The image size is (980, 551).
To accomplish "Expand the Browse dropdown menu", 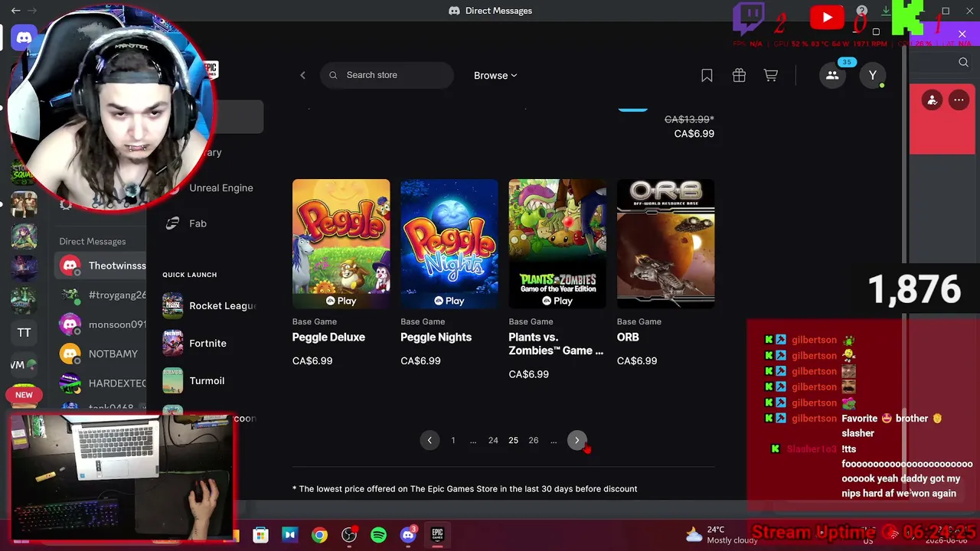I will click(495, 75).
